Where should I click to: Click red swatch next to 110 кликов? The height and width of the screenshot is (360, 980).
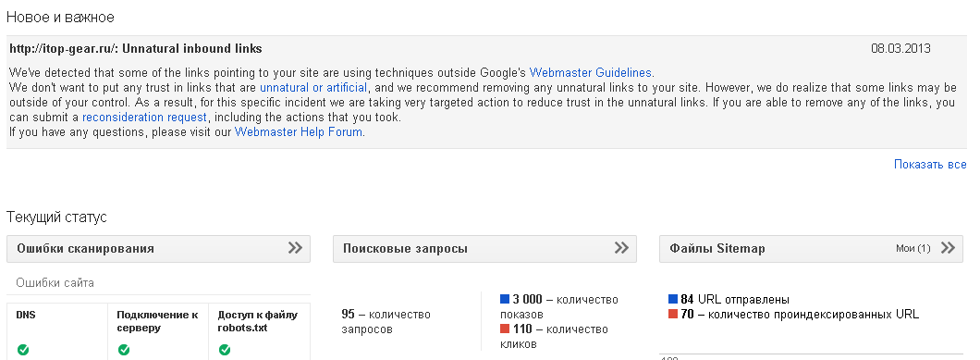coord(505,329)
